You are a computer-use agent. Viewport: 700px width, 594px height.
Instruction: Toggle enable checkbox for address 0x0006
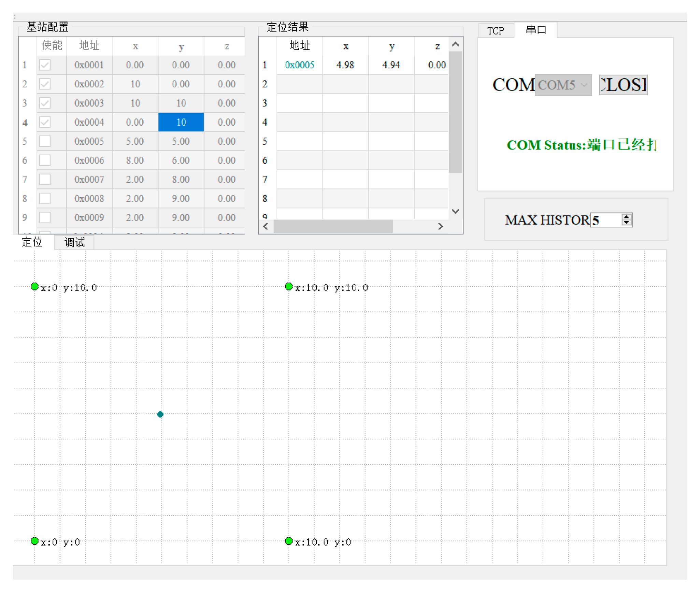pos(45,160)
